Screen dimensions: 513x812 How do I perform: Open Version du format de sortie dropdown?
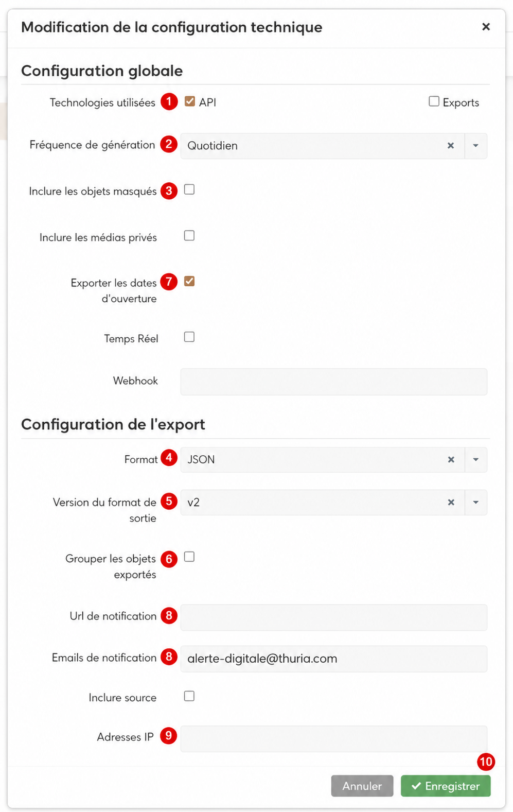(476, 502)
